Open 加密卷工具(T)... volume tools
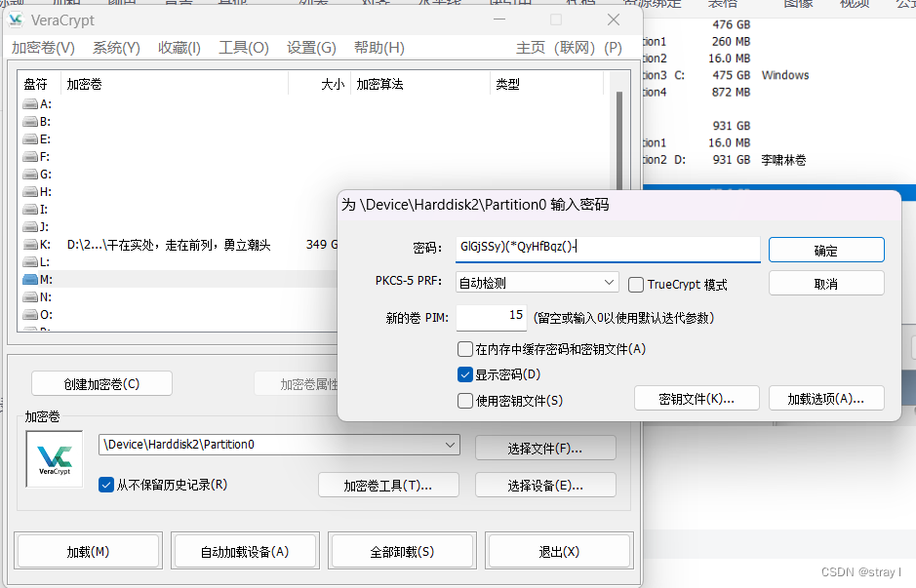Viewport: 916px width, 588px height. tap(388, 486)
